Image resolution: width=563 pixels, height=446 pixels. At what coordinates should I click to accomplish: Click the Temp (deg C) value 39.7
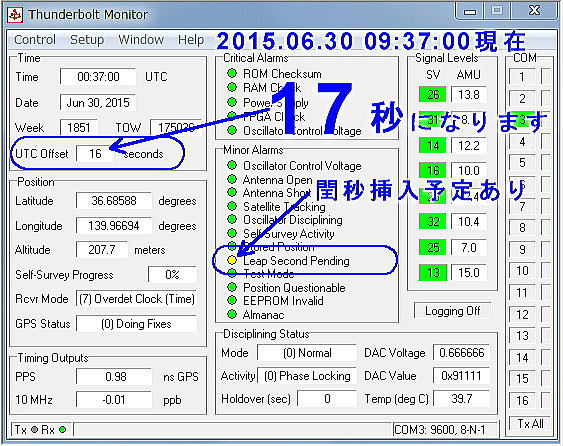click(461, 399)
